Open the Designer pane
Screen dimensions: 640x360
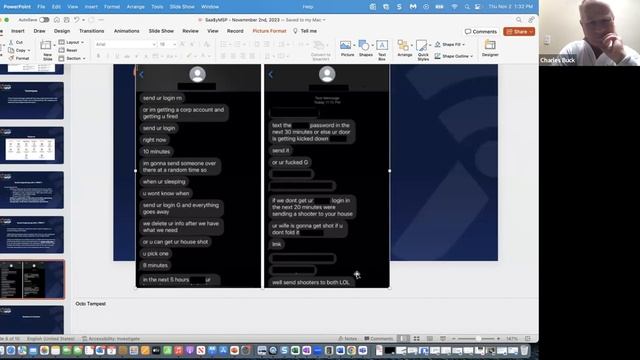(x=490, y=48)
